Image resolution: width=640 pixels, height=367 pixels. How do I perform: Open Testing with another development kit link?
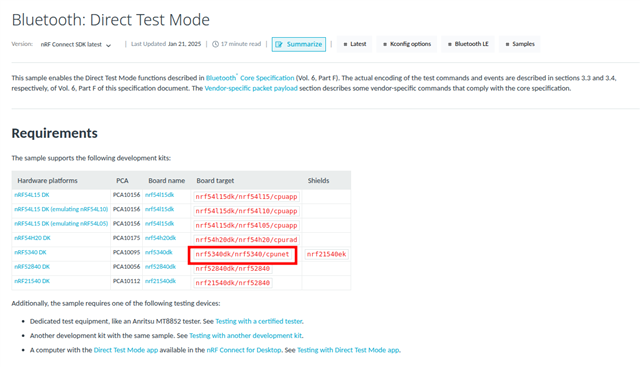(245, 336)
